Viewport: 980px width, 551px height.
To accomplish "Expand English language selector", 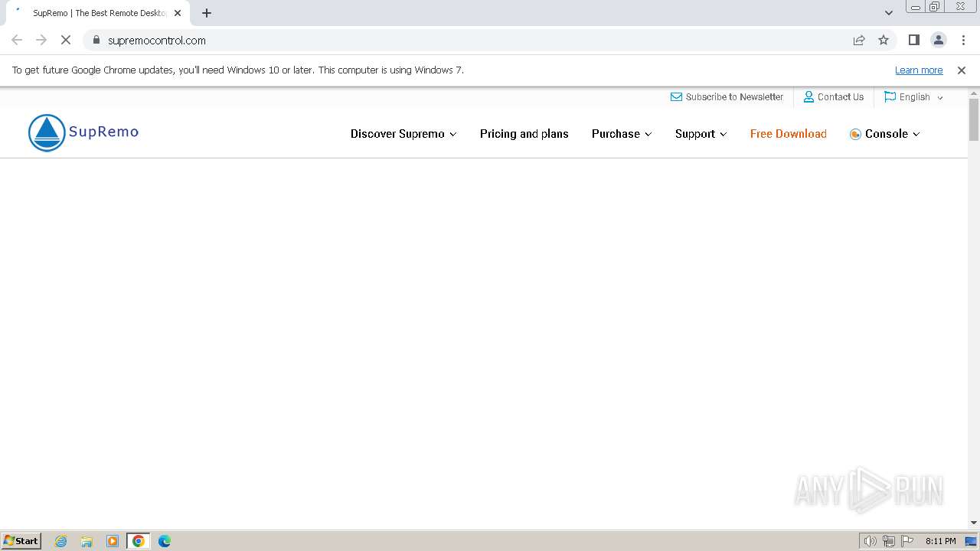I will coord(913,97).
